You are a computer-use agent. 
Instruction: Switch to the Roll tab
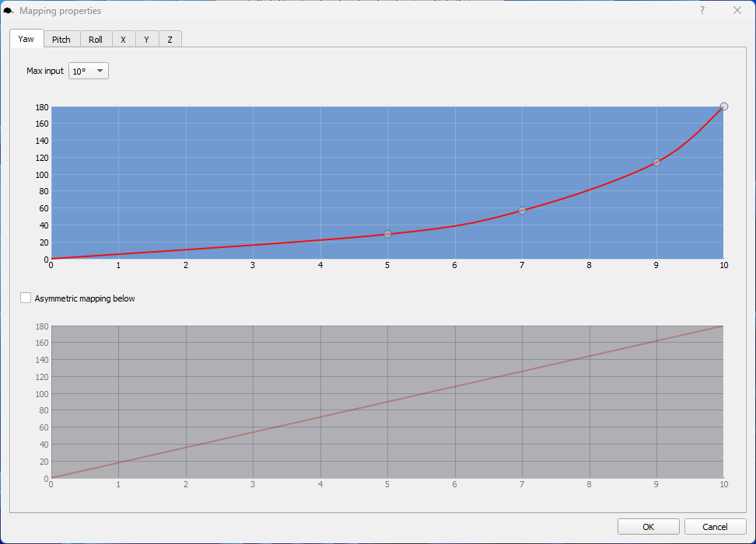96,40
